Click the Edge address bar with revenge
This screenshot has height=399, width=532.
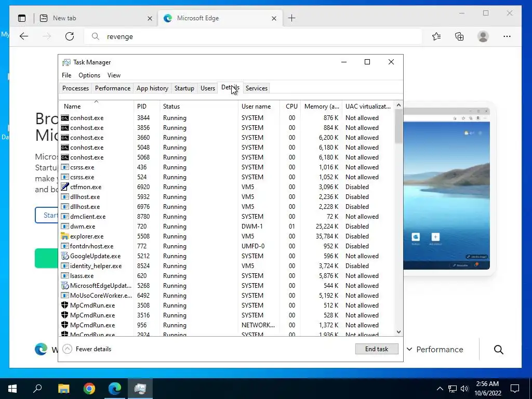pos(253,36)
